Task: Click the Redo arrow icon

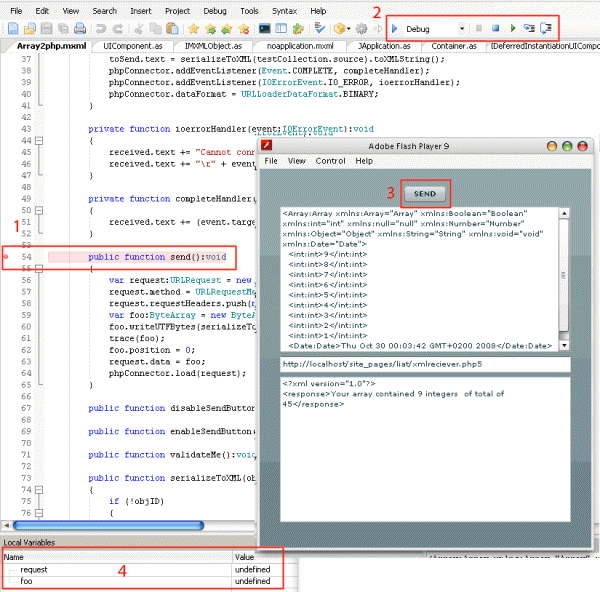Action: (x=118, y=28)
